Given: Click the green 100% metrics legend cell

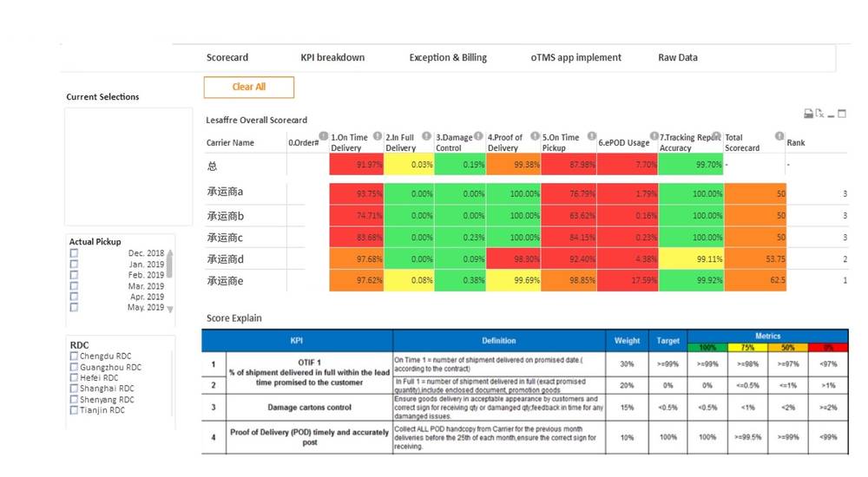Looking at the screenshot, I should pyautogui.click(x=708, y=347).
